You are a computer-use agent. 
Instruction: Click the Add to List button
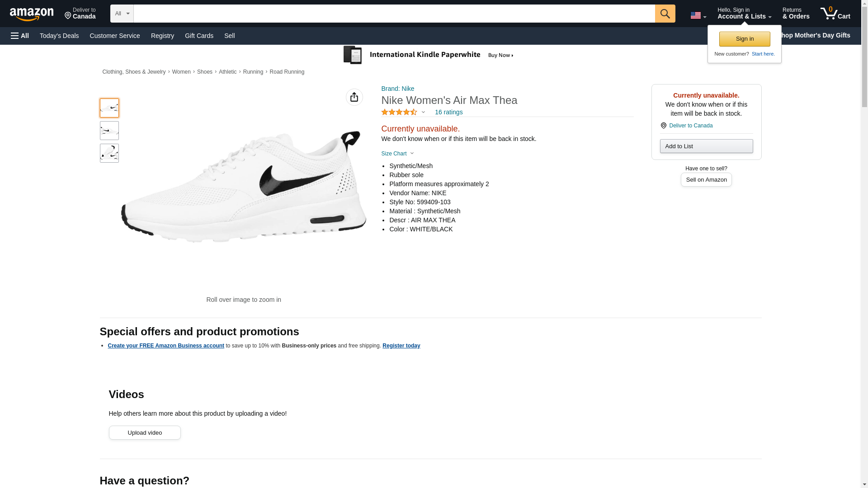pos(706,146)
